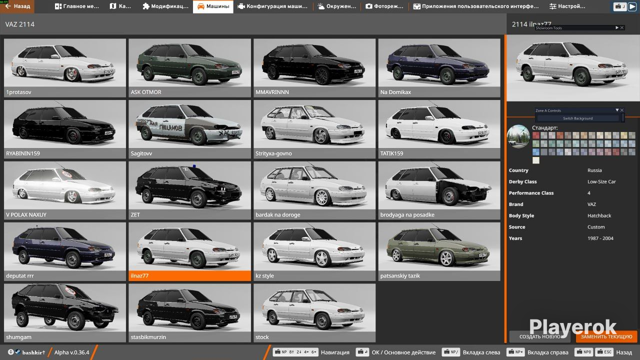This screenshot has height=360, width=640.
Task: Close the Zone A Controls panel
Action: click(x=622, y=110)
